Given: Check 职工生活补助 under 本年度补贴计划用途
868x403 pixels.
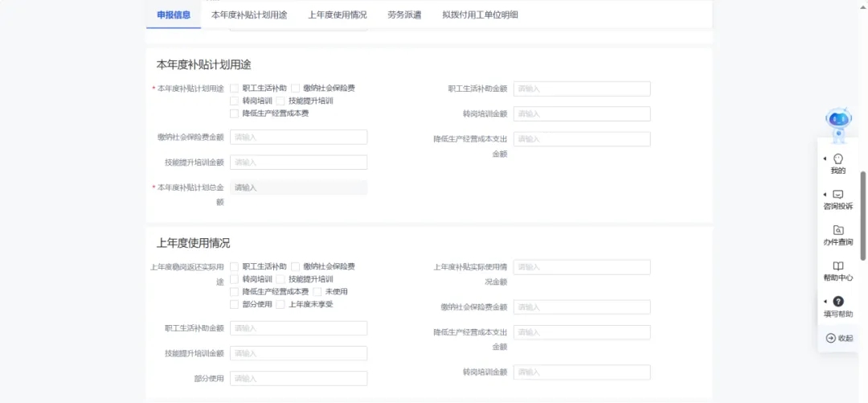Looking at the screenshot, I should (235, 88).
